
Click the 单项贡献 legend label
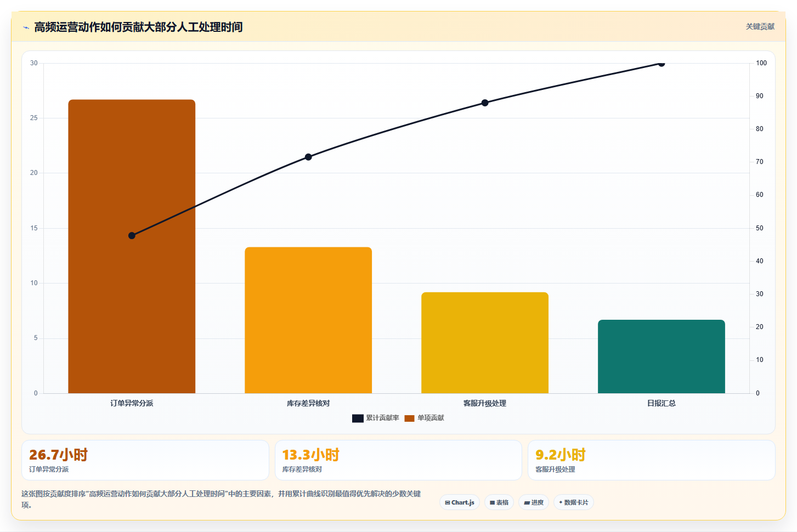(431, 418)
